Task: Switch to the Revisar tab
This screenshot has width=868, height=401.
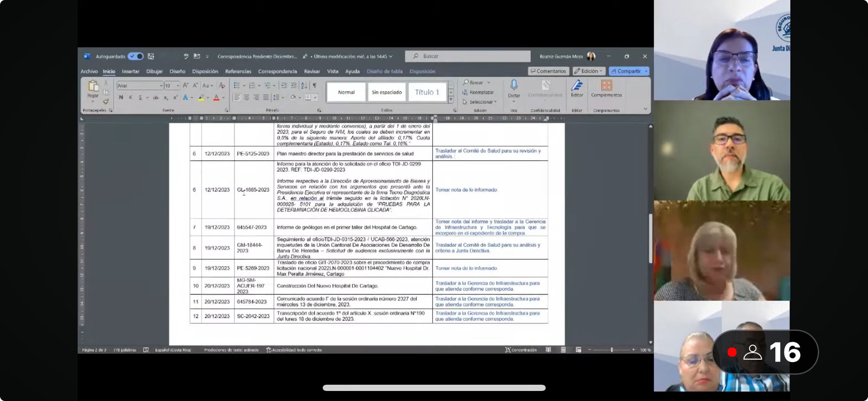Action: tap(312, 71)
